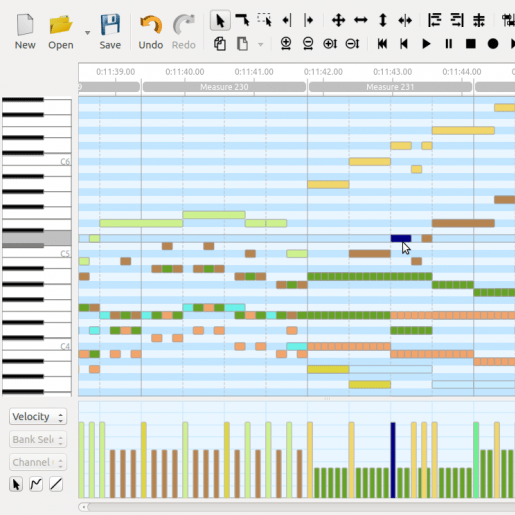Choose the box selection tool
The image size is (515, 515).
[x=265, y=21]
